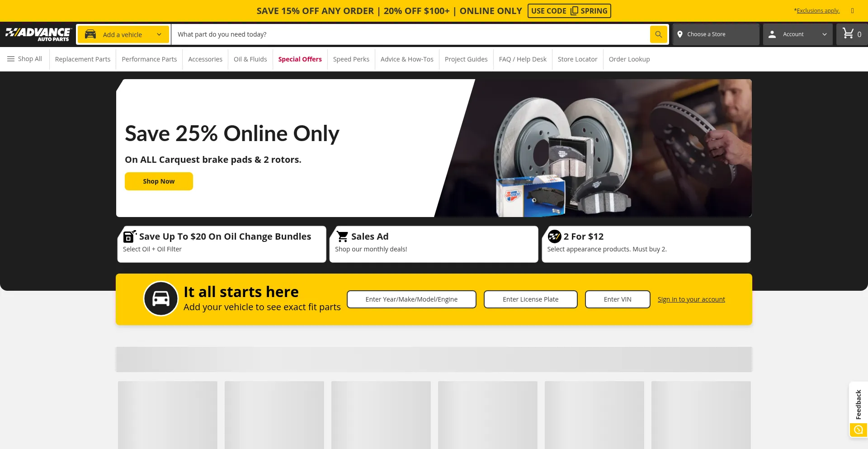Click Enter Year/Make/Model/Engine button
Image resolution: width=868 pixels, height=449 pixels.
(411, 299)
